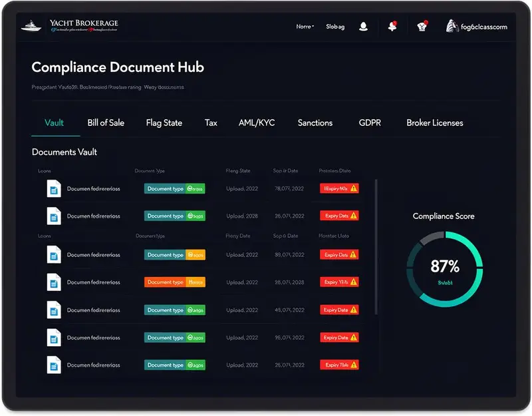Click the Fleny Date column header
Image resolution: width=532 pixels, height=416 pixels.
click(238, 236)
